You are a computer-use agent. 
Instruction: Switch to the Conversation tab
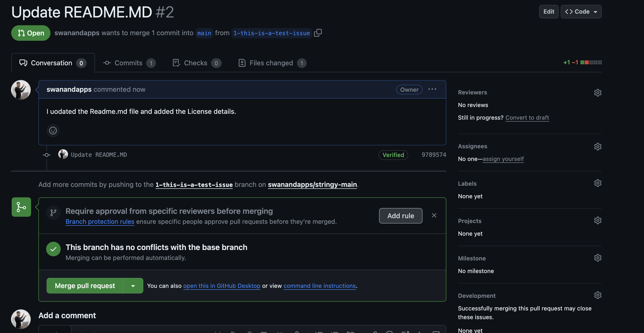pos(53,63)
